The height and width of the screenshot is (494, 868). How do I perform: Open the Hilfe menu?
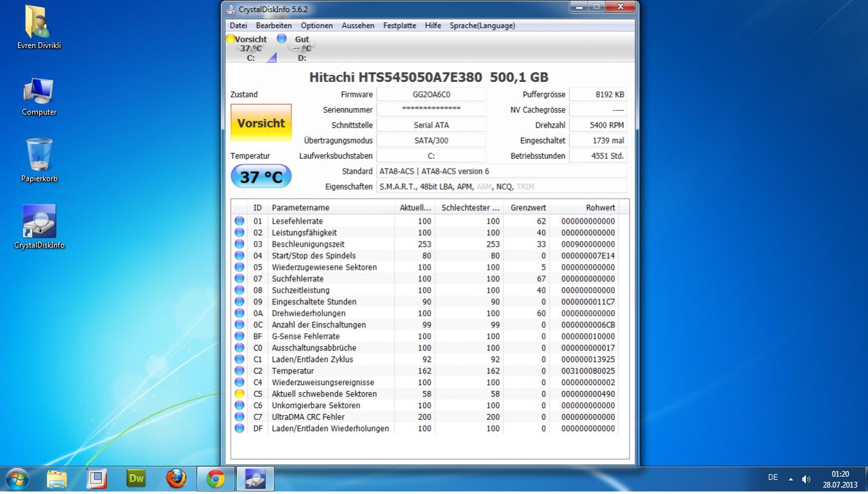tap(432, 26)
